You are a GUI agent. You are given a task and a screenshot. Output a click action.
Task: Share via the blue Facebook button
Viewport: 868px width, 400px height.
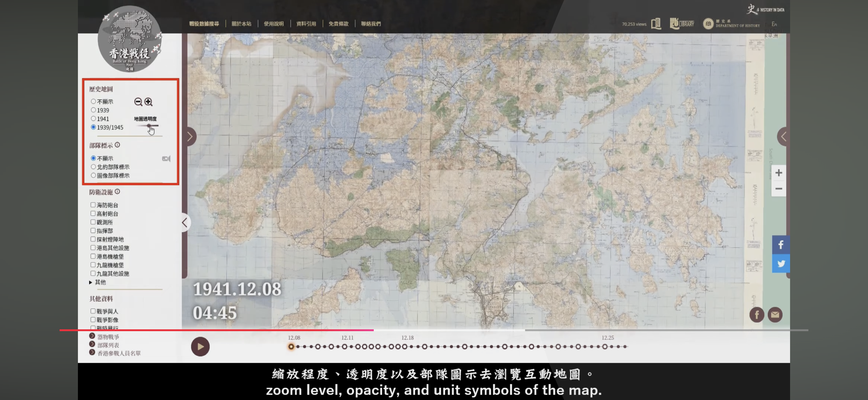click(x=781, y=245)
